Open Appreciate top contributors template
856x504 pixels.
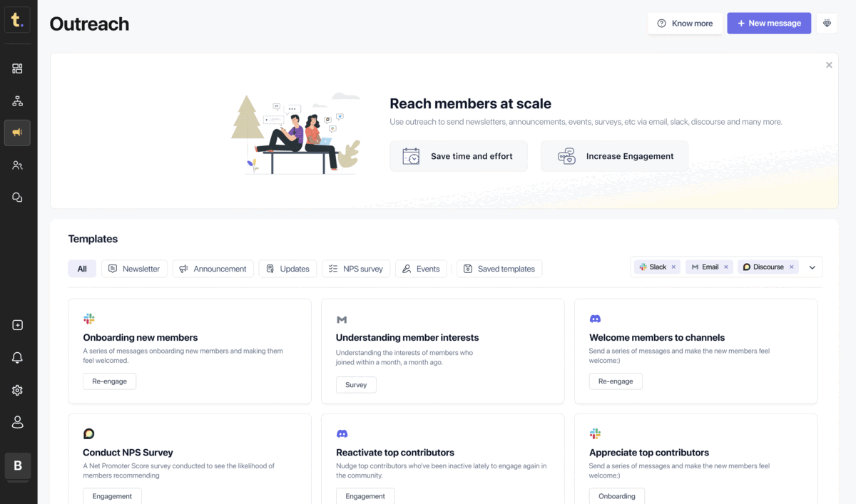pos(695,459)
